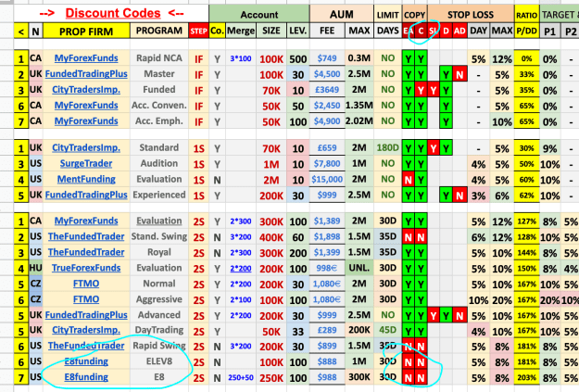579x392 pixels.
Task: Select the $1,898 fee cell
Action: tap(327, 237)
